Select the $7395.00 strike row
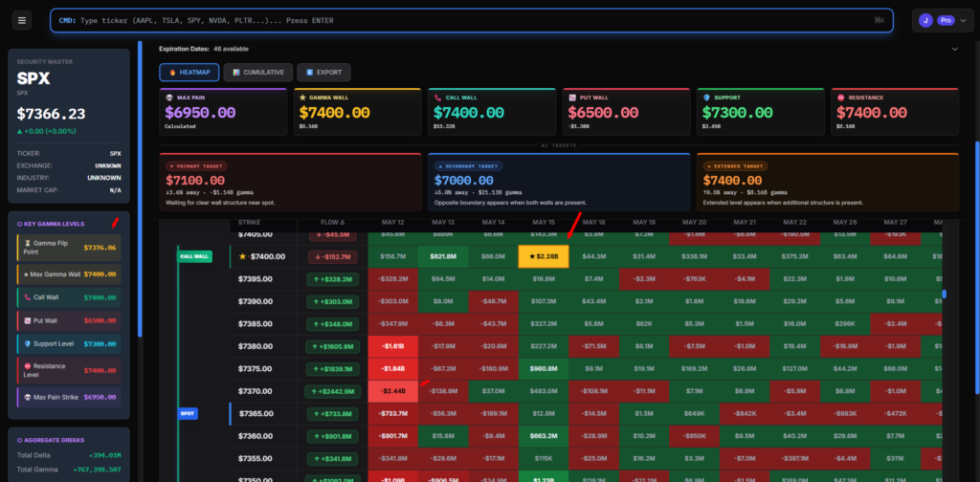The width and height of the screenshot is (980, 482). (587, 279)
